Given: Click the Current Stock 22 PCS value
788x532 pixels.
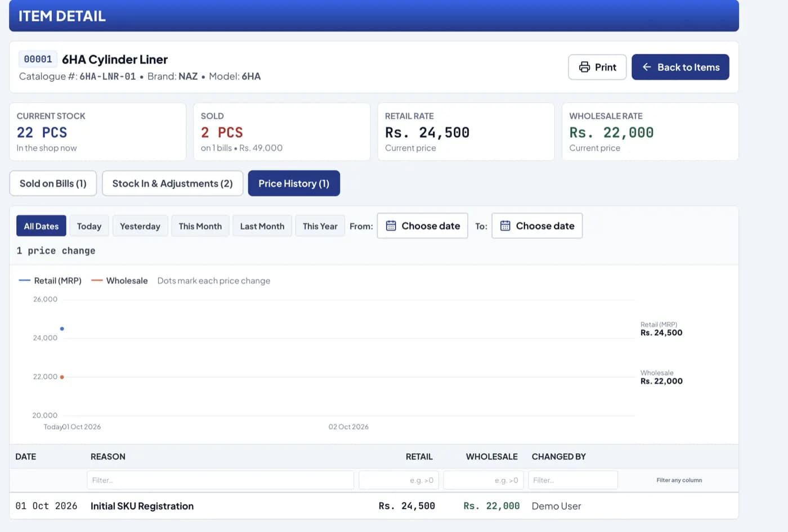Looking at the screenshot, I should click(42, 133).
